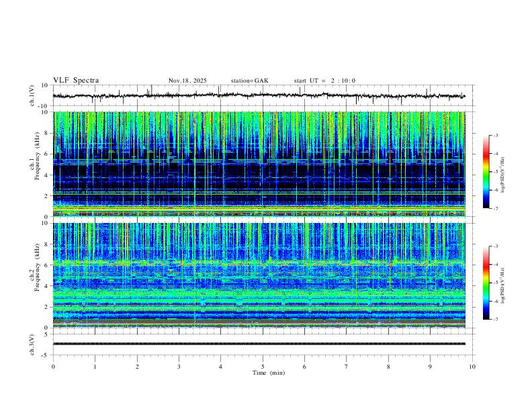Click ch.2 spectrogram frequency tick "2"
The height and width of the screenshot is (411, 532).
[x=46, y=307]
